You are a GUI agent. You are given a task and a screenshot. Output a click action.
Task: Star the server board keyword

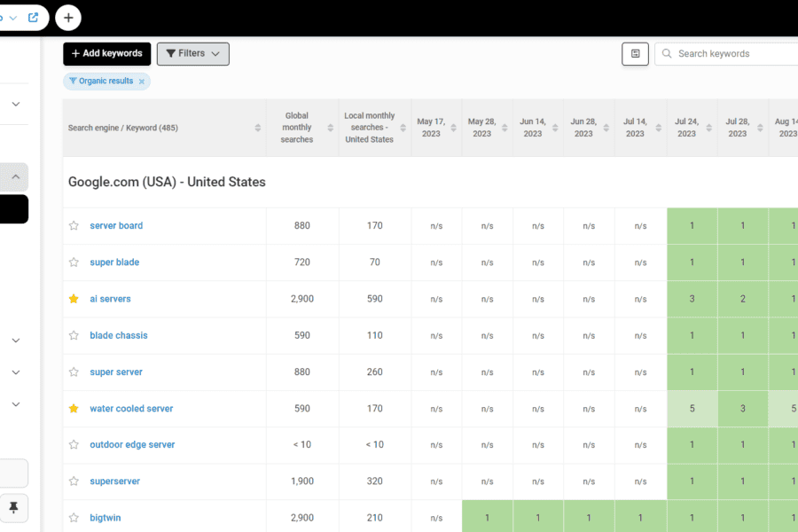[74, 226]
